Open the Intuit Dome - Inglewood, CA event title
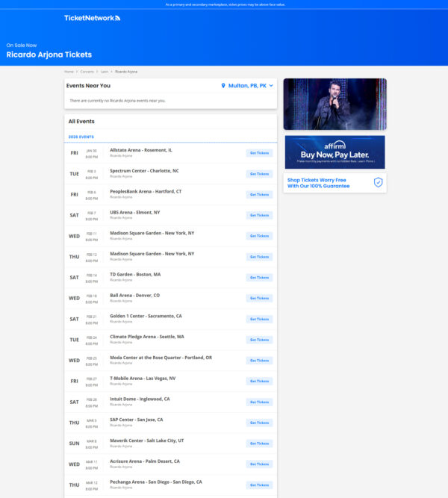 (x=140, y=399)
